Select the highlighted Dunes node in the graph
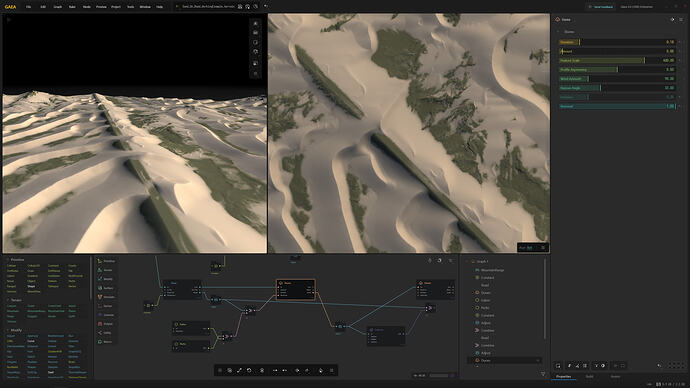 296,289
